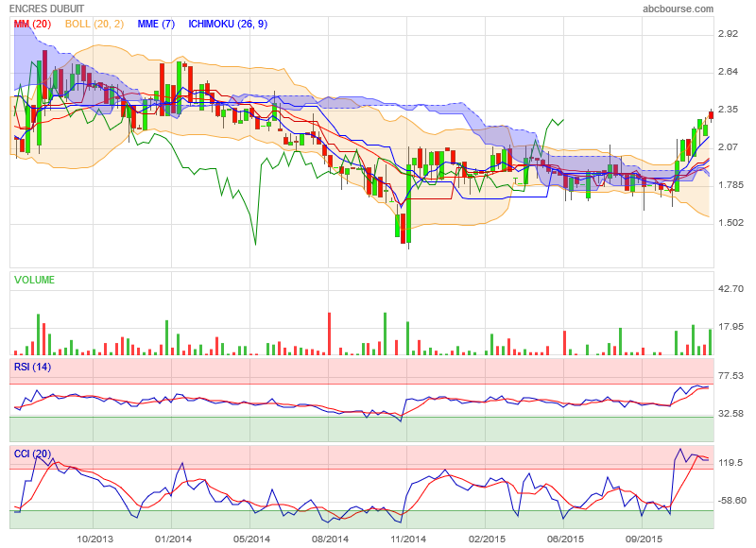
Task: Click the abcbourse.com source label
Action: (678, 9)
